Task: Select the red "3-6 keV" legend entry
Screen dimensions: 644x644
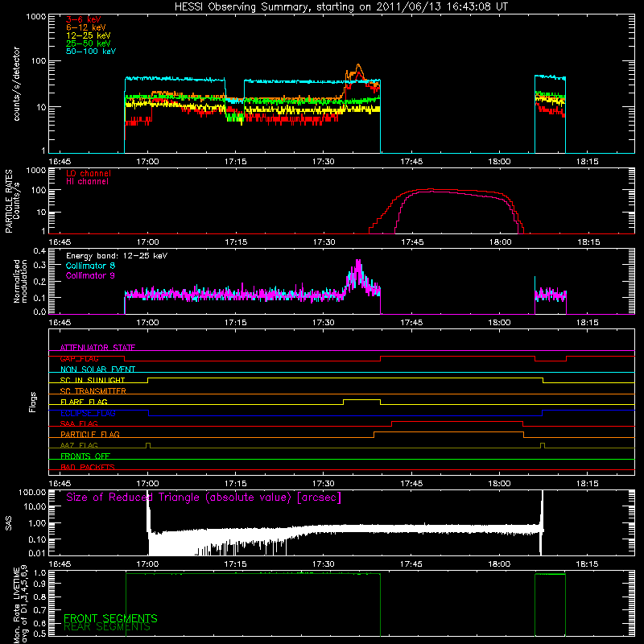Action: (84, 19)
